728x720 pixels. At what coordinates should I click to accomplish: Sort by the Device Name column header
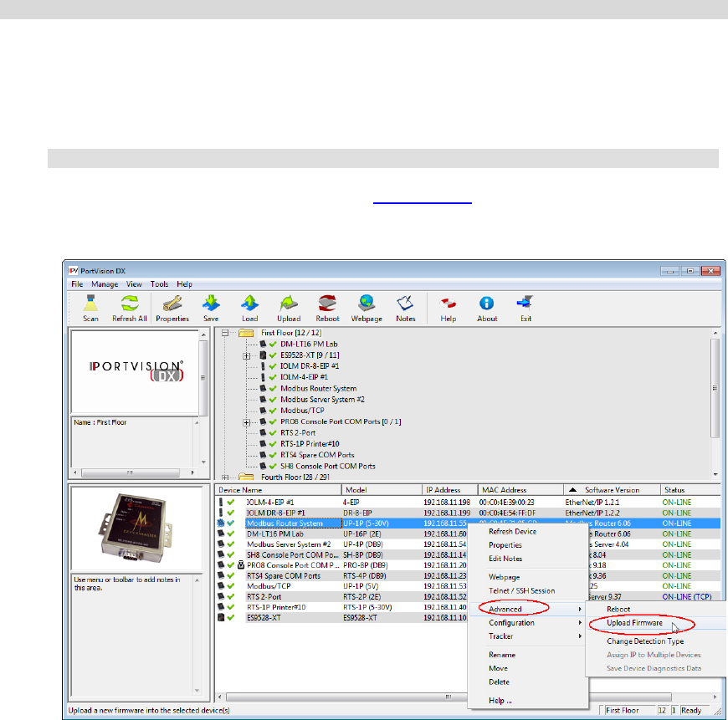278,490
